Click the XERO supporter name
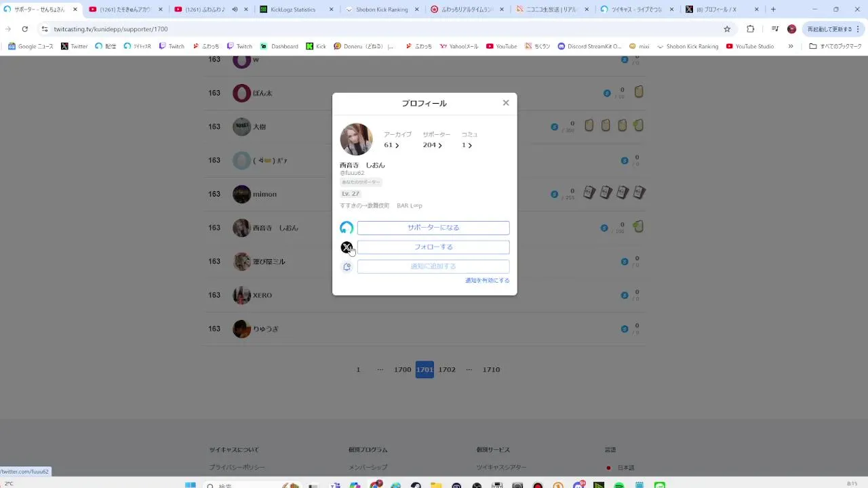The height and width of the screenshot is (488, 868). (262, 296)
